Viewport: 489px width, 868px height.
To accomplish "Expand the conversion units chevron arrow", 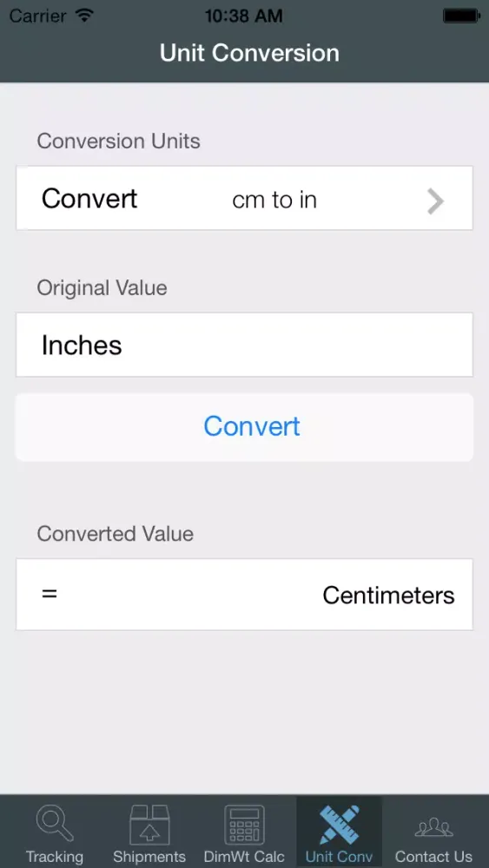I will (436, 201).
